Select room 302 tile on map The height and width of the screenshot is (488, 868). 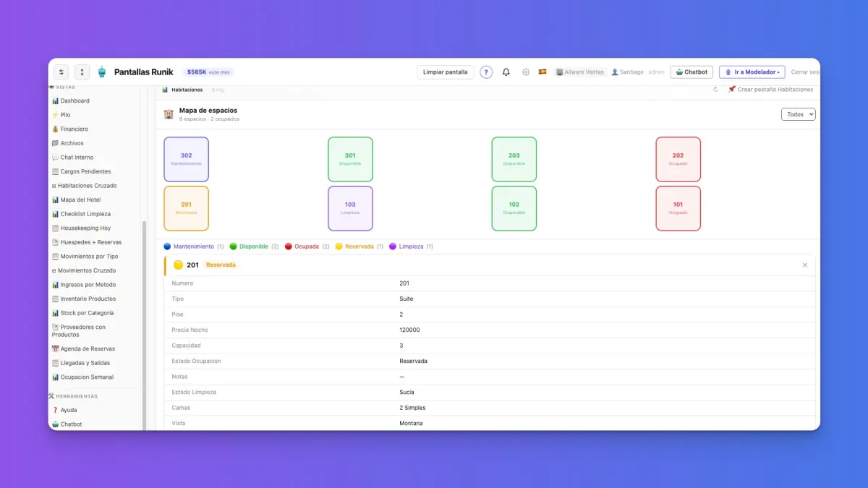coord(187,159)
